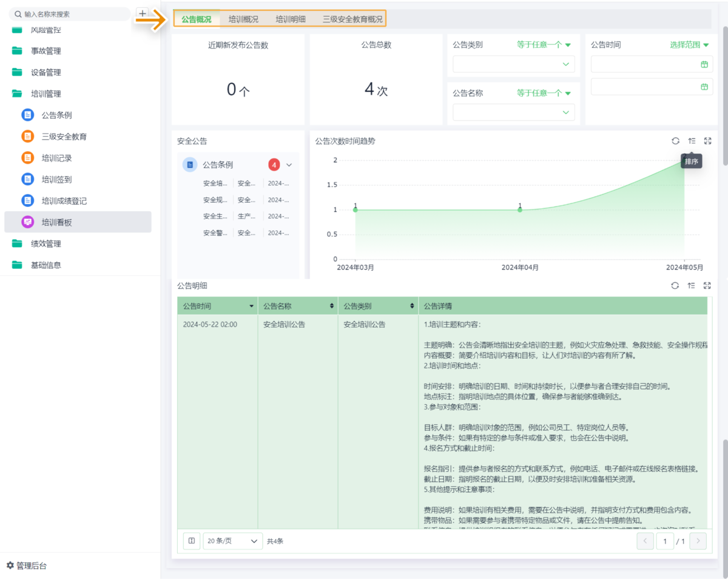
Task: Click the search input in sidebar
Action: 73,14
